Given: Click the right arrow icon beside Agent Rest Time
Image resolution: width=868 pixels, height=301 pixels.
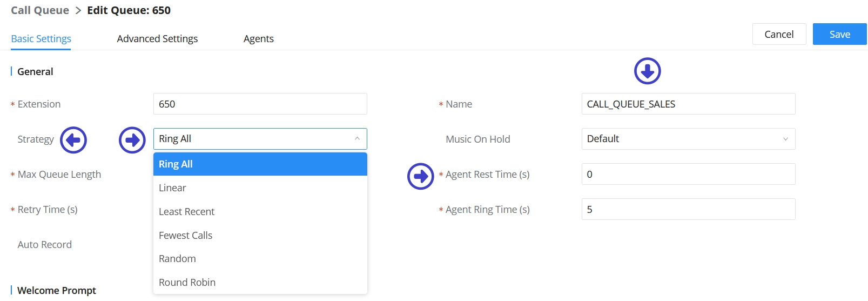Looking at the screenshot, I should tap(420, 176).
